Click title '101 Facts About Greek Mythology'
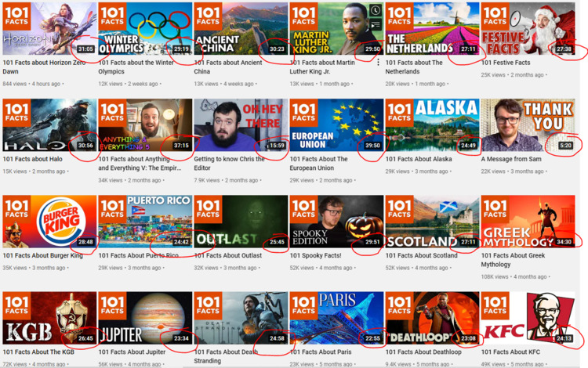588x368 pixels. pyautogui.click(x=513, y=260)
